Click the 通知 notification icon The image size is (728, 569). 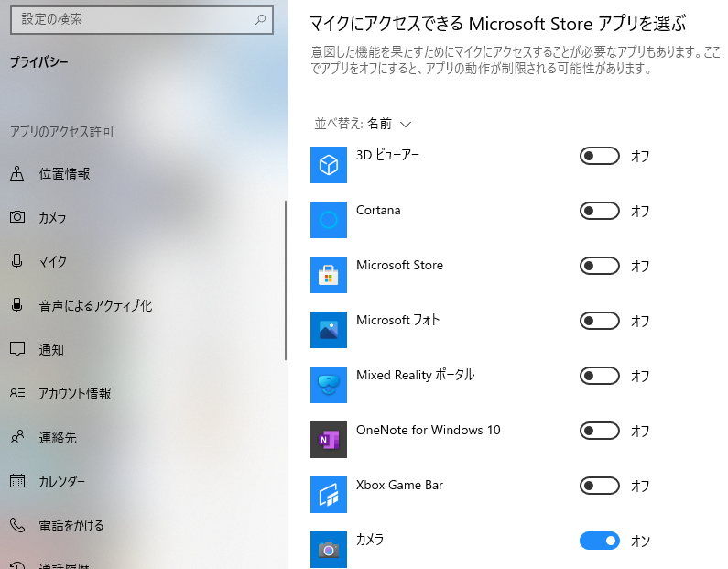pyautogui.click(x=17, y=349)
